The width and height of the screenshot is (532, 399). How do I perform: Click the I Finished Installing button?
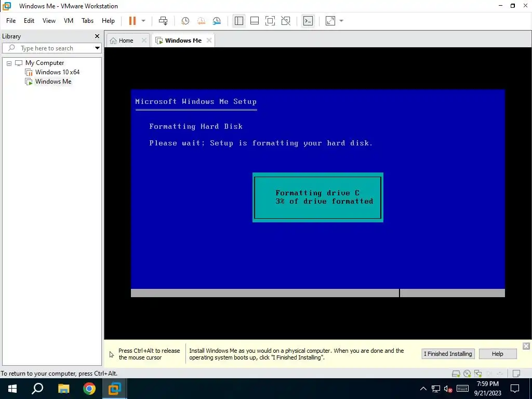click(448, 354)
